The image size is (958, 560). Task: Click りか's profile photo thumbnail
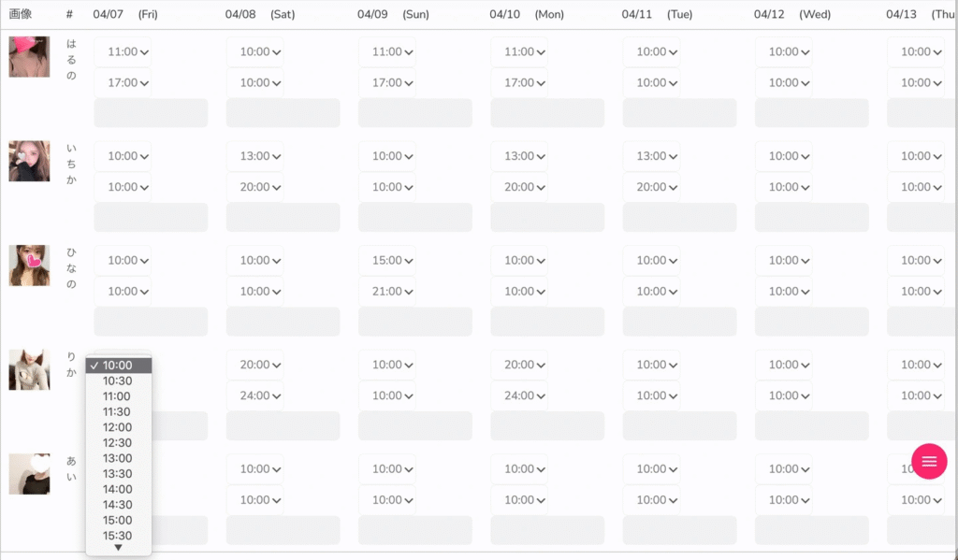[29, 369]
